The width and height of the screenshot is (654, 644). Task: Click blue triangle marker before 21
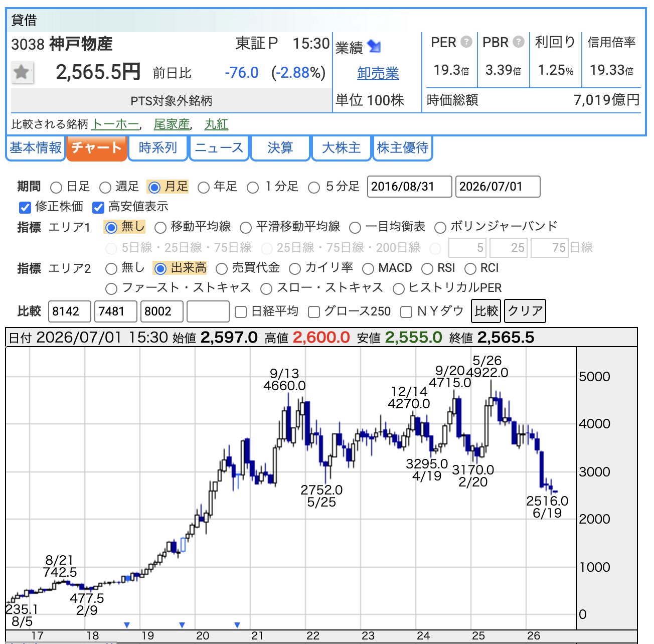point(237,625)
